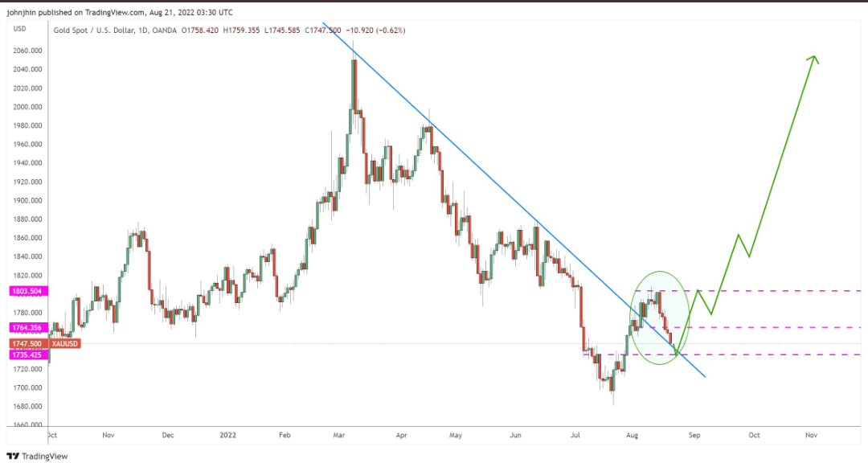868x463 pixels.
Task: Click the 1D interval in chart header
Action: point(144,31)
